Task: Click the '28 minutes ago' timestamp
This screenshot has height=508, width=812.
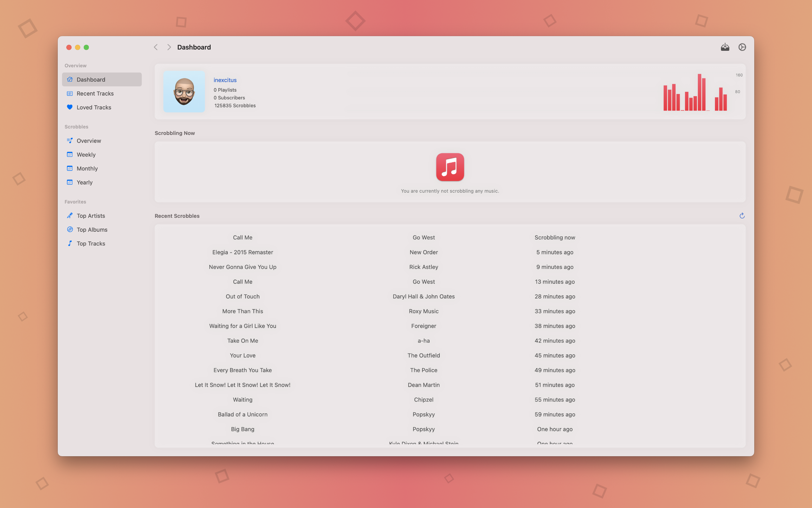Action: point(555,296)
